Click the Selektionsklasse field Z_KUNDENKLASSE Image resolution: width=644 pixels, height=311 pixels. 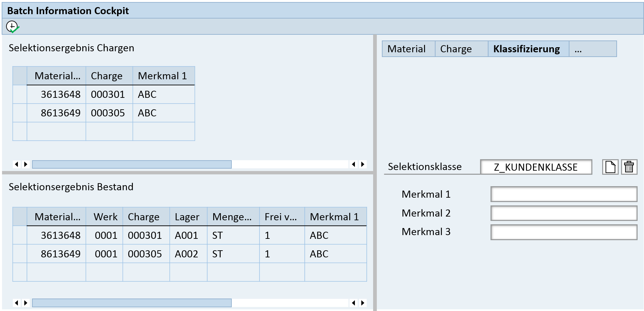pos(536,167)
